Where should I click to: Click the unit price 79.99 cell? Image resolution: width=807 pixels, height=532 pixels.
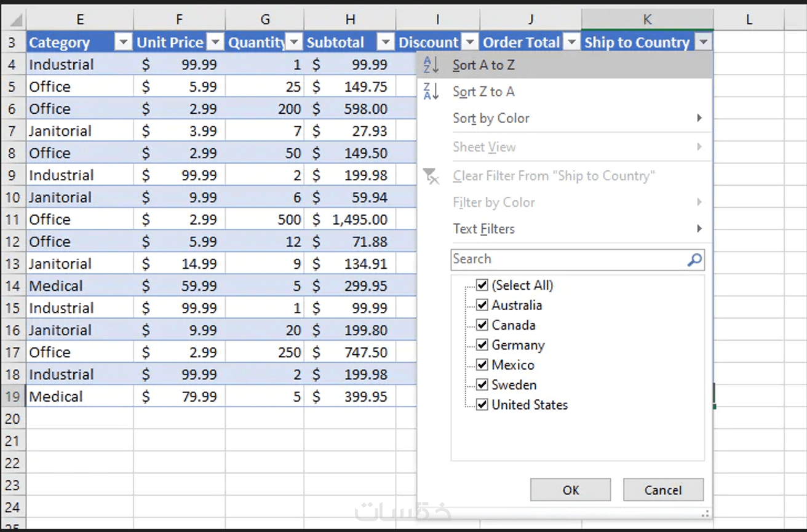[x=180, y=397]
